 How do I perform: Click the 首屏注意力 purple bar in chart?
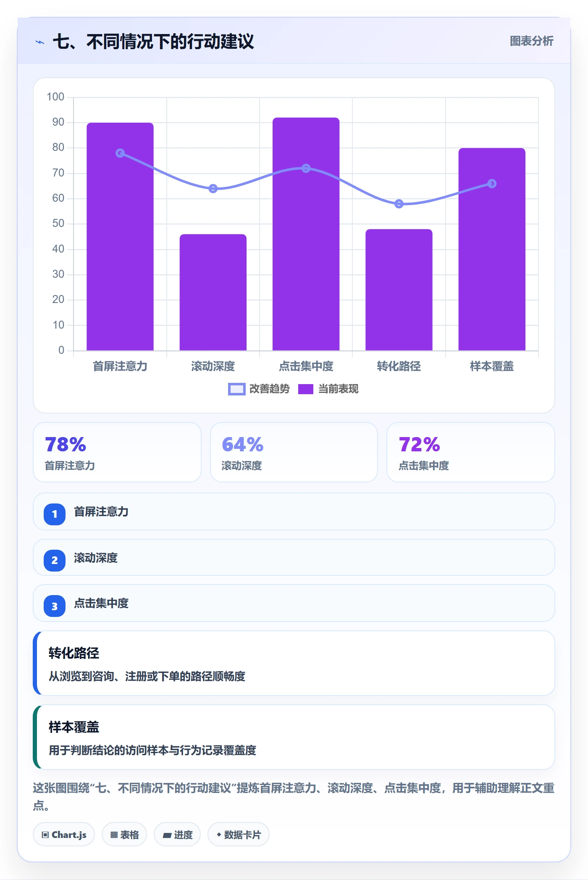(x=120, y=237)
